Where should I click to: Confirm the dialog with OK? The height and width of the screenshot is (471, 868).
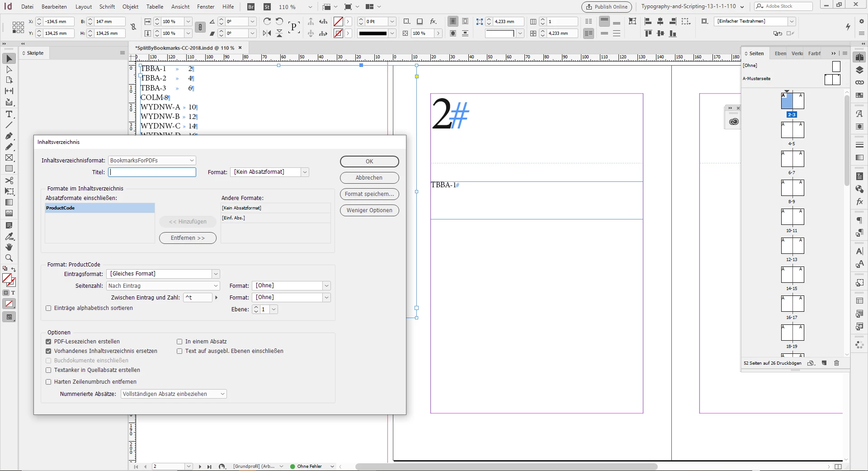click(369, 162)
